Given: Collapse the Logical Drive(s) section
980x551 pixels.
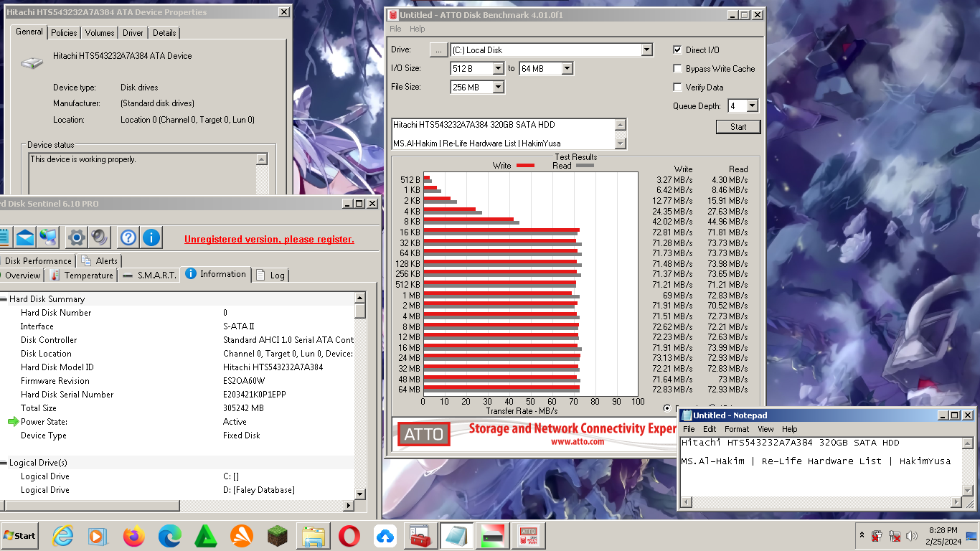Looking at the screenshot, I should point(4,463).
